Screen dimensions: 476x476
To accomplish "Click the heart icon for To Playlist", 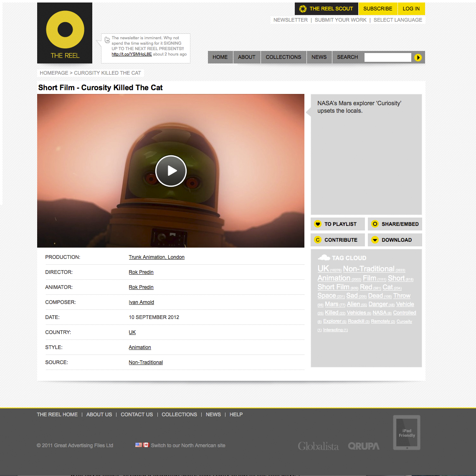I will [318, 224].
